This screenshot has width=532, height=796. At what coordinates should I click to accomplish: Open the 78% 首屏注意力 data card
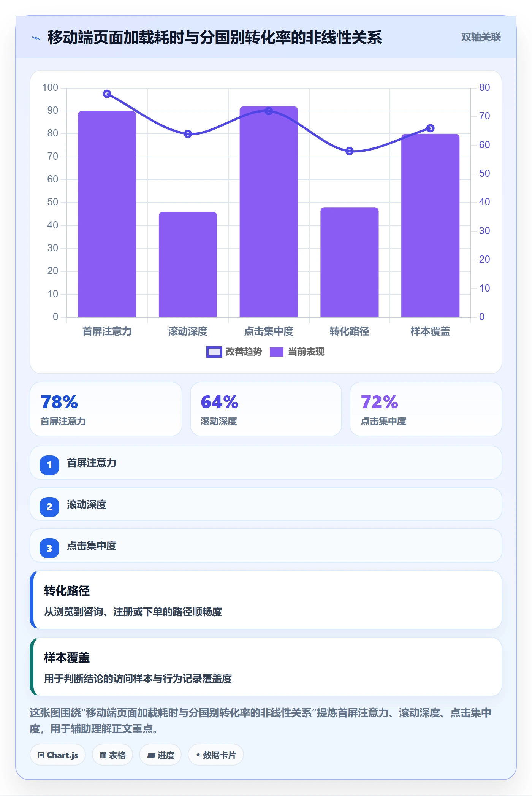click(x=106, y=409)
